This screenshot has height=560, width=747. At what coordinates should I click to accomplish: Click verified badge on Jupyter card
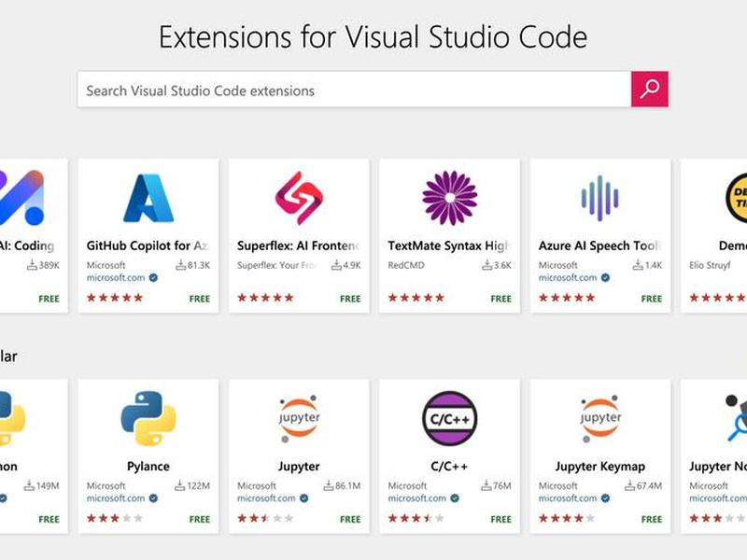[x=304, y=498]
